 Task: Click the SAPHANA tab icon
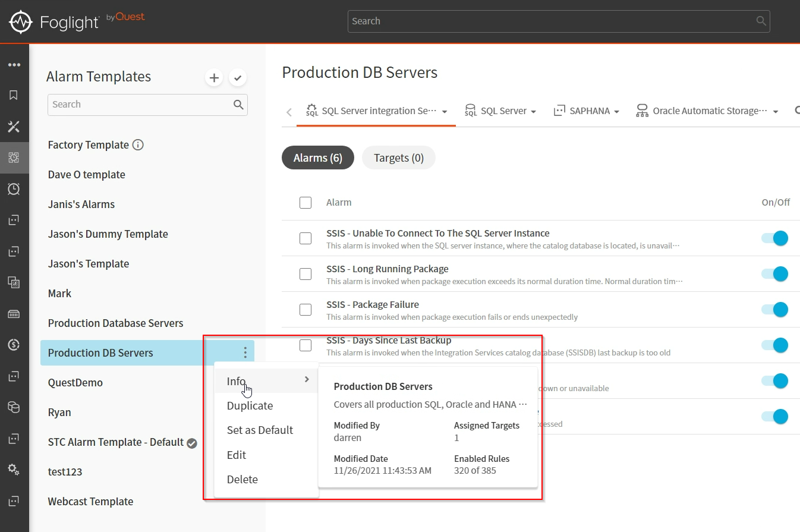click(559, 111)
